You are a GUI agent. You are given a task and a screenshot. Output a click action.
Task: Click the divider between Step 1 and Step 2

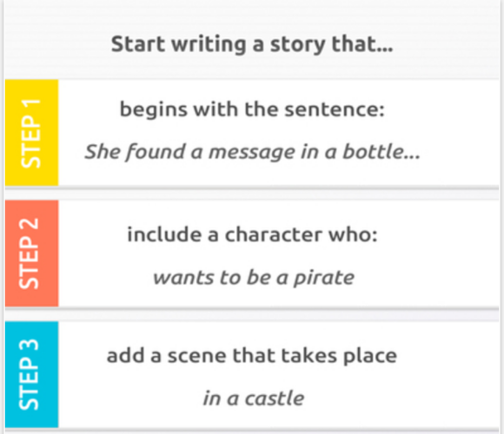pos(252,193)
